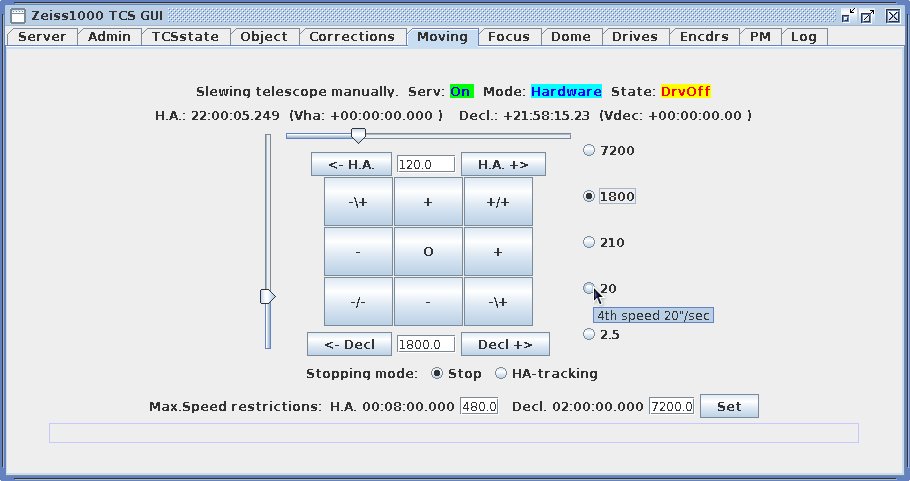Switch to the Focus tab

(x=509, y=37)
